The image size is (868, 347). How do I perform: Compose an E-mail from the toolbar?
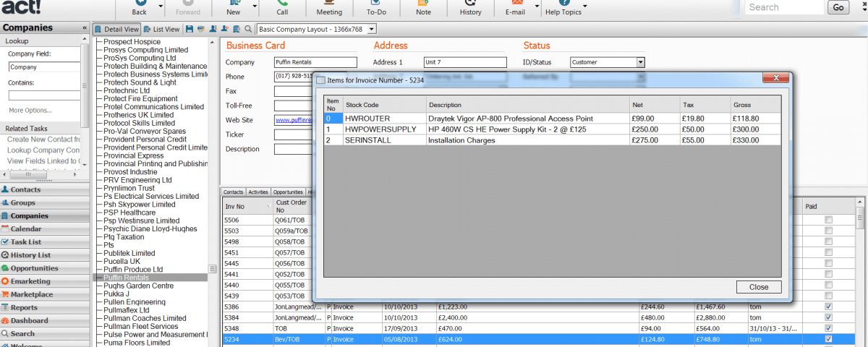(x=515, y=8)
